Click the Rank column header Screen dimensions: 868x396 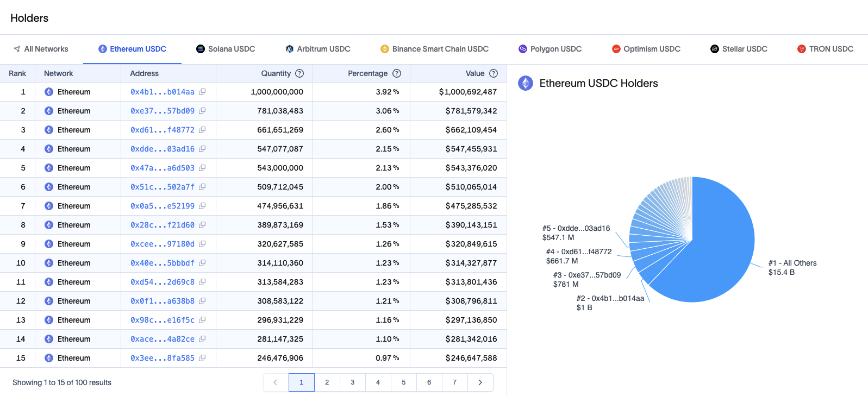(17, 73)
